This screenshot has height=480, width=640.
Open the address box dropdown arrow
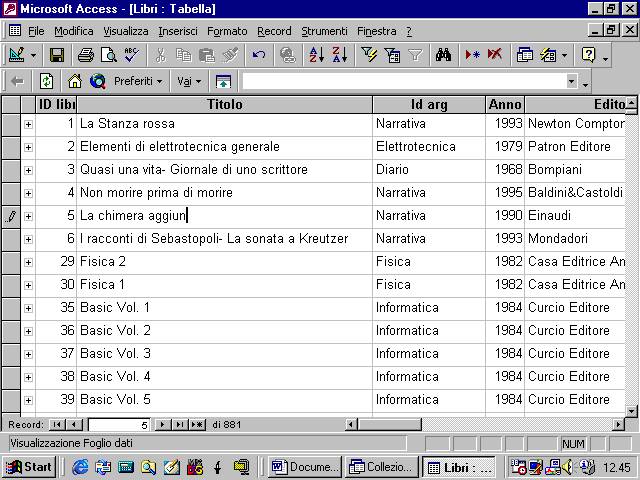pos(572,81)
